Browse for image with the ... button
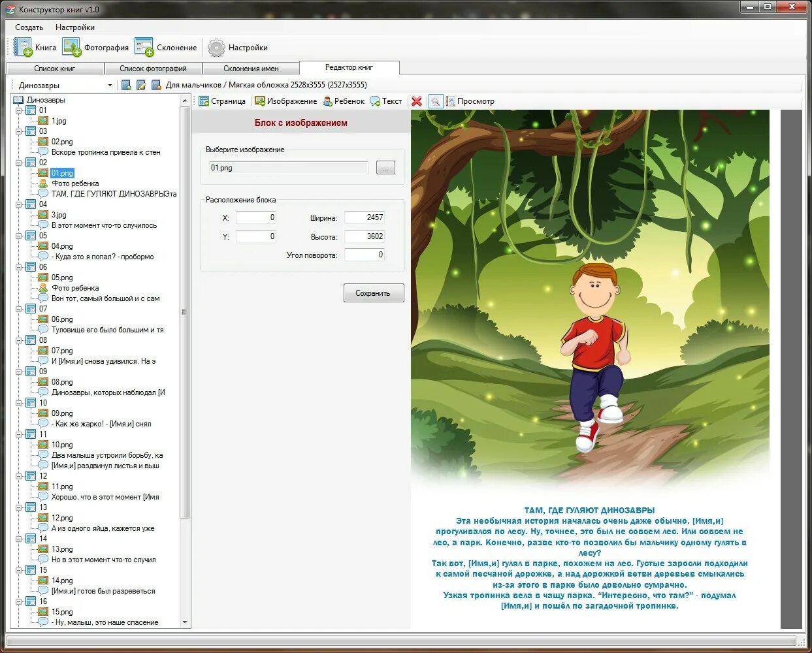 coord(385,168)
